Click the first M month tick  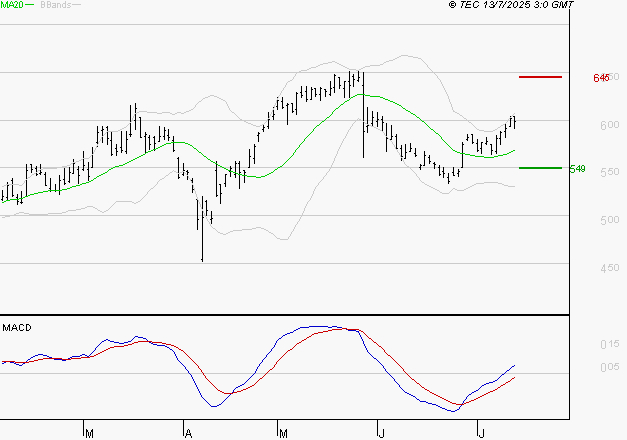point(90,434)
